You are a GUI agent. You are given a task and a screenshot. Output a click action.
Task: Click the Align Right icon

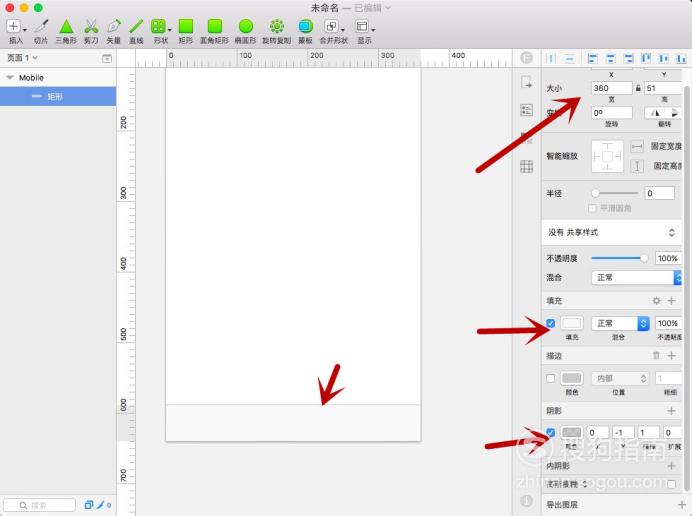628,58
